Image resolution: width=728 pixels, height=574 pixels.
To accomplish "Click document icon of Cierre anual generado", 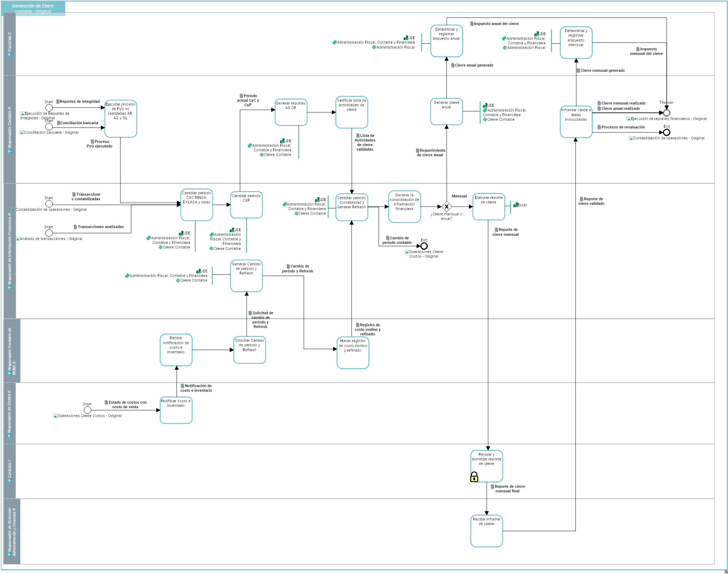I will [x=453, y=65].
